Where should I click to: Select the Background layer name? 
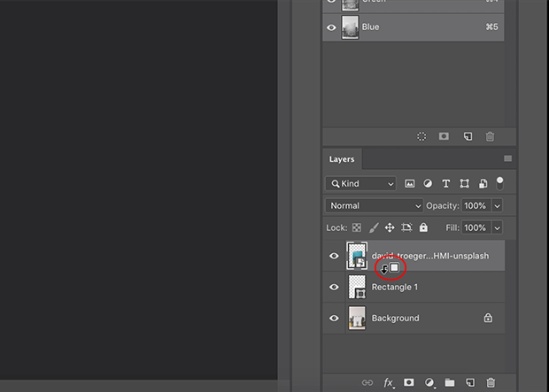(x=395, y=319)
